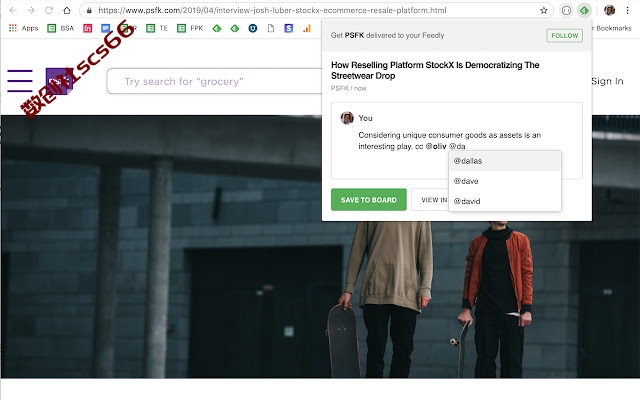Open the browser home page icon

click(67, 10)
